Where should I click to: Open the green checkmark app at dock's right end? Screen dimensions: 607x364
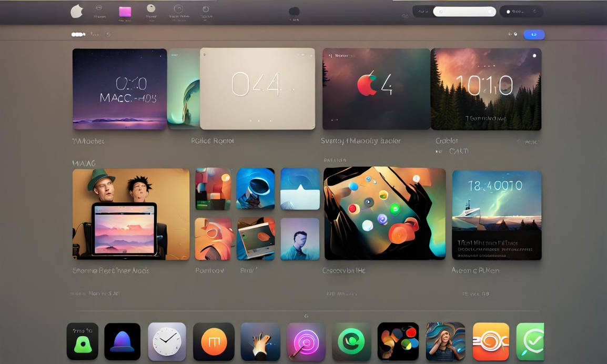pos(531,341)
